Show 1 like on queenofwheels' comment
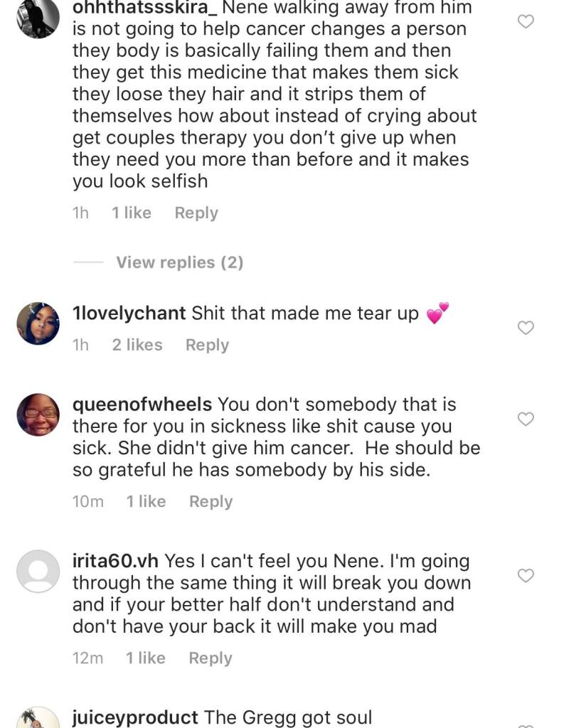The image size is (564, 728). pyautogui.click(x=146, y=501)
